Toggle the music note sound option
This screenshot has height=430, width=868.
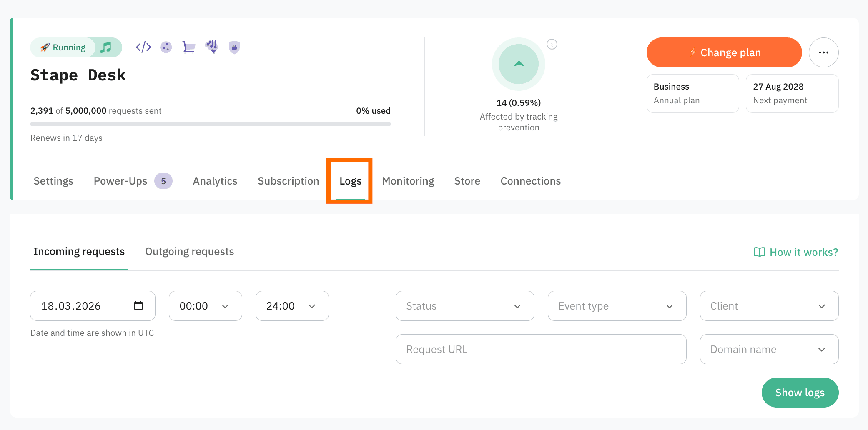tap(105, 47)
